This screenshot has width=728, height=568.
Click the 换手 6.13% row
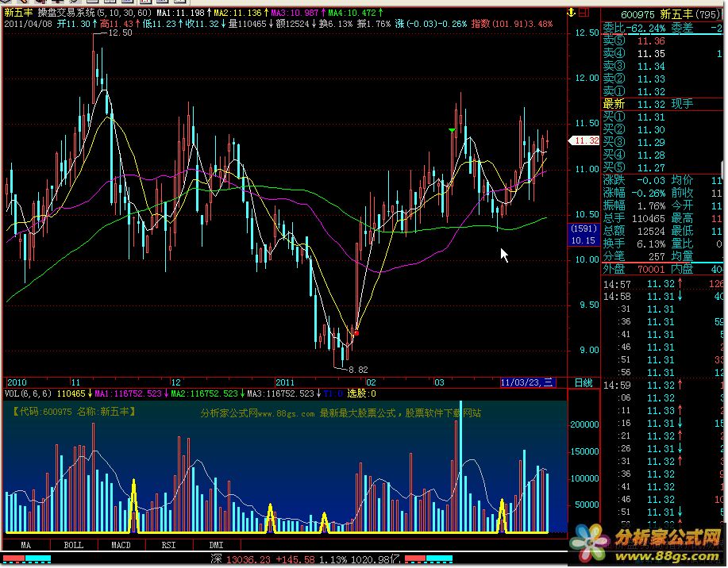(634, 244)
